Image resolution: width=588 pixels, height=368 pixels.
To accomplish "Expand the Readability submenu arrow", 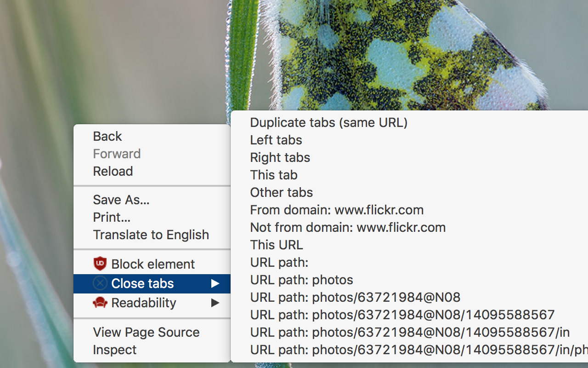I will (x=216, y=303).
